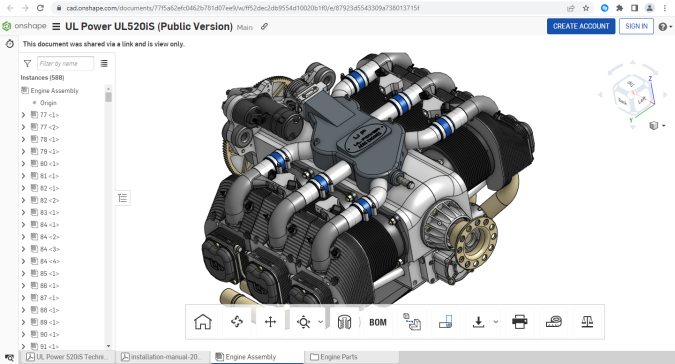Click the Onshape logo
Viewport: 675px width, 364px height.
[x=24, y=26]
